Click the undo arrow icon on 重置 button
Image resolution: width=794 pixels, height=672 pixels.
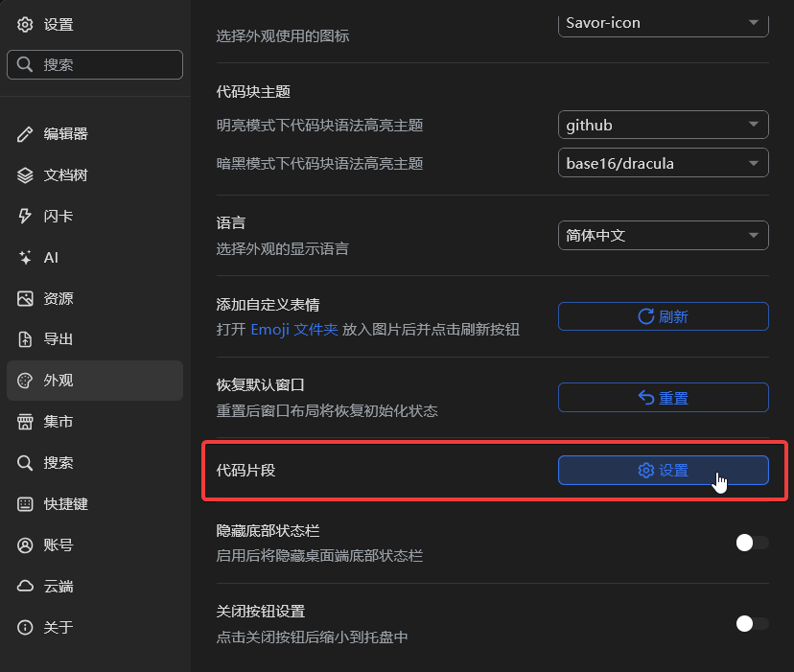click(645, 398)
